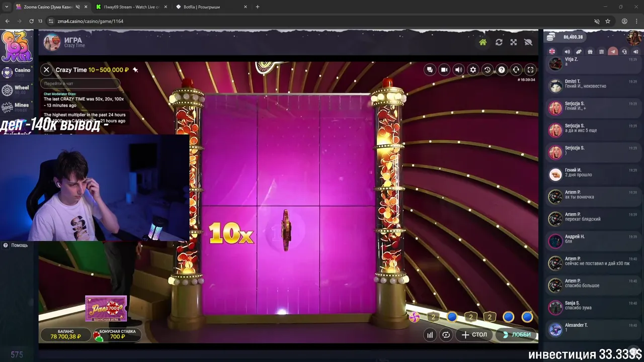This screenshot has height=362, width=644.
Task: Click the browser back arrow
Action: coord(7,21)
